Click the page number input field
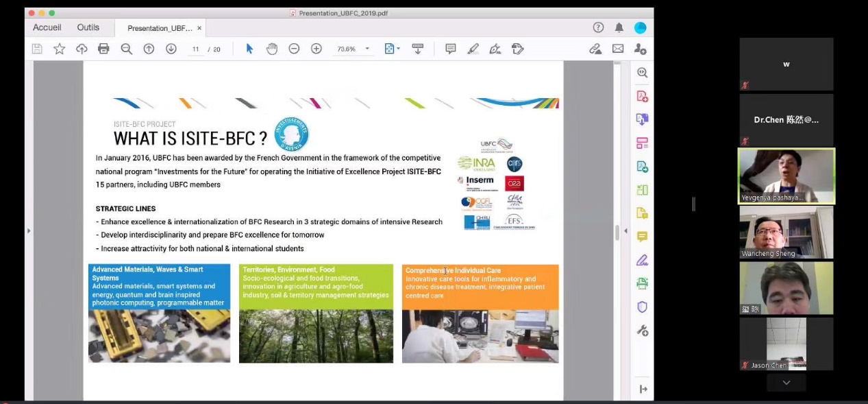The width and height of the screenshot is (868, 404). click(x=196, y=49)
